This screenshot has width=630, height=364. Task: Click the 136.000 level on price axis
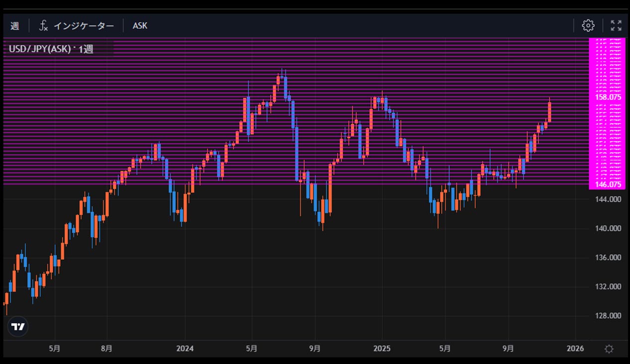pyautogui.click(x=608, y=258)
